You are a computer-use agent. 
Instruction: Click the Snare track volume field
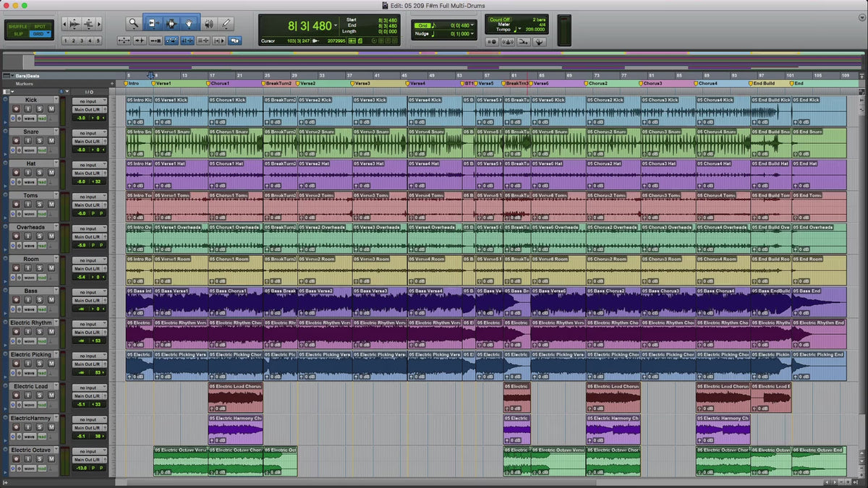coord(82,150)
